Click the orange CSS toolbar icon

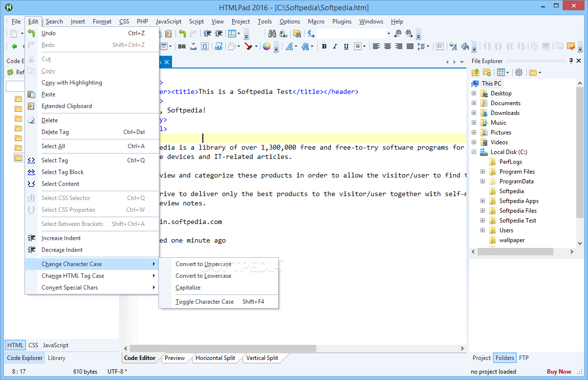pos(571,46)
